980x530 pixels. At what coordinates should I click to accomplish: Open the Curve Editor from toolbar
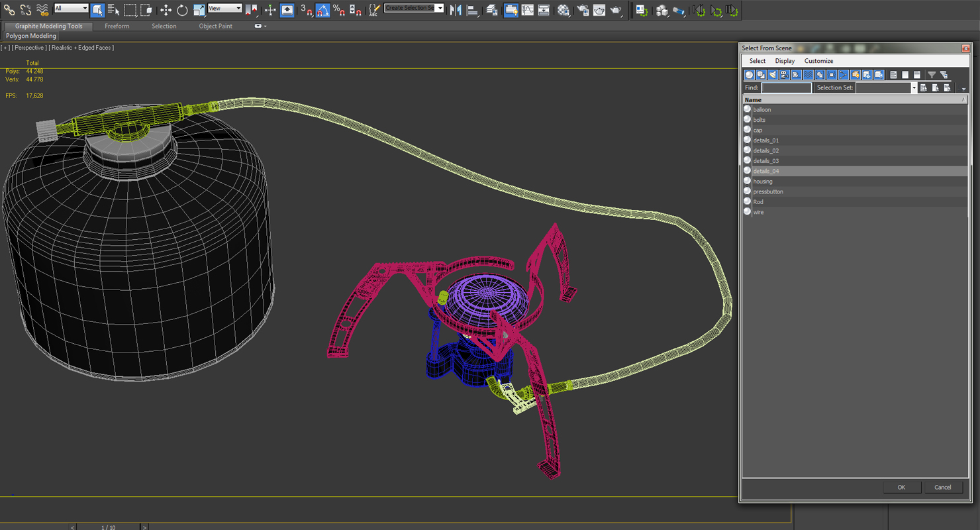[x=527, y=10]
